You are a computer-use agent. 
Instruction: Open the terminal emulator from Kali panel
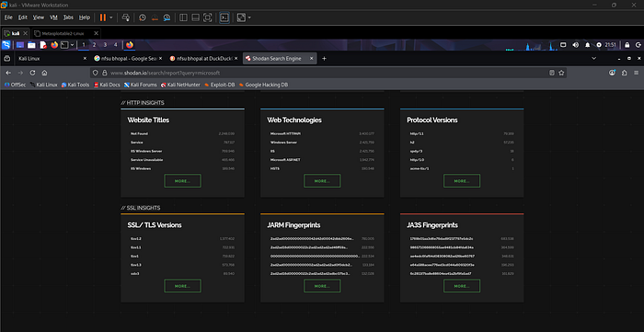65,45
